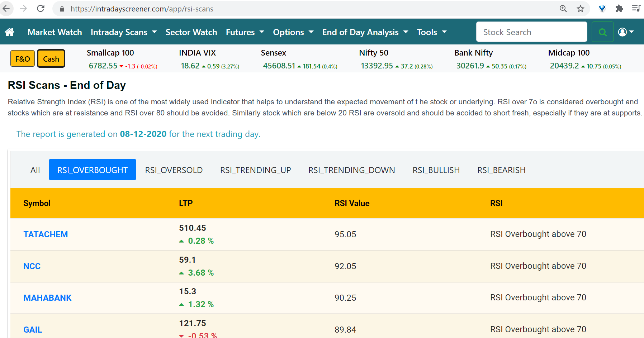Click the Midcap 100 value 20439.2
Viewport: 644px width, 338px height.
coord(564,66)
